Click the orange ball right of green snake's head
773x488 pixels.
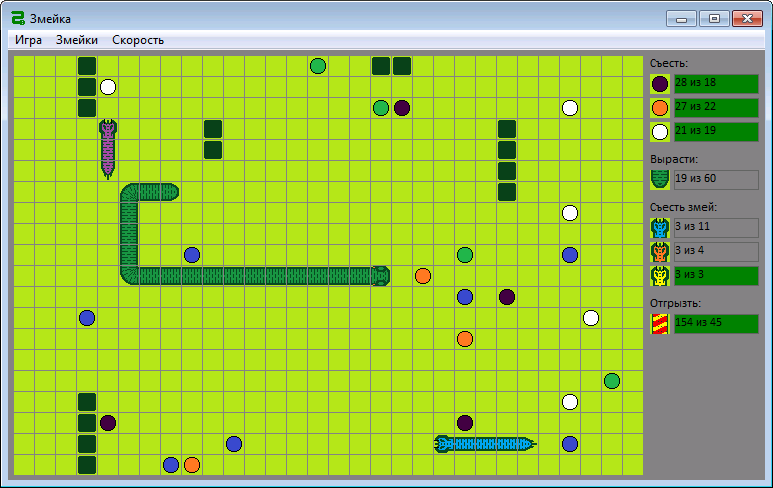(x=423, y=276)
